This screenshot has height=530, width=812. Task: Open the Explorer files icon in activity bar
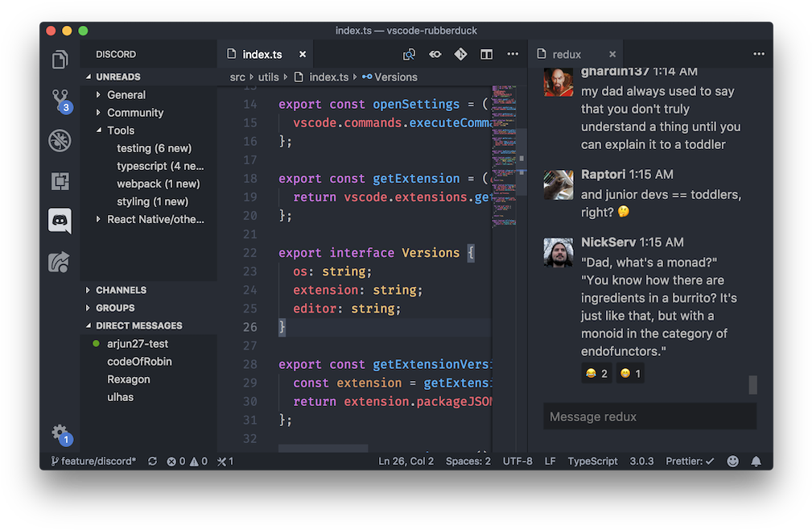click(x=60, y=60)
